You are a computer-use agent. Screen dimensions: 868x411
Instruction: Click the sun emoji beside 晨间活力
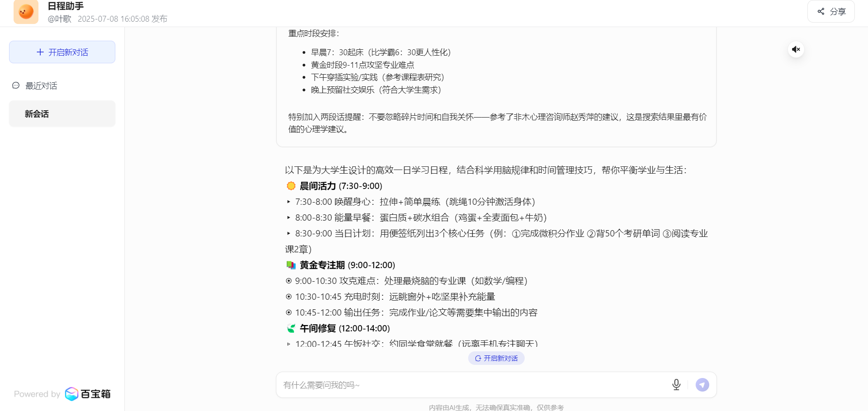pyautogui.click(x=291, y=186)
